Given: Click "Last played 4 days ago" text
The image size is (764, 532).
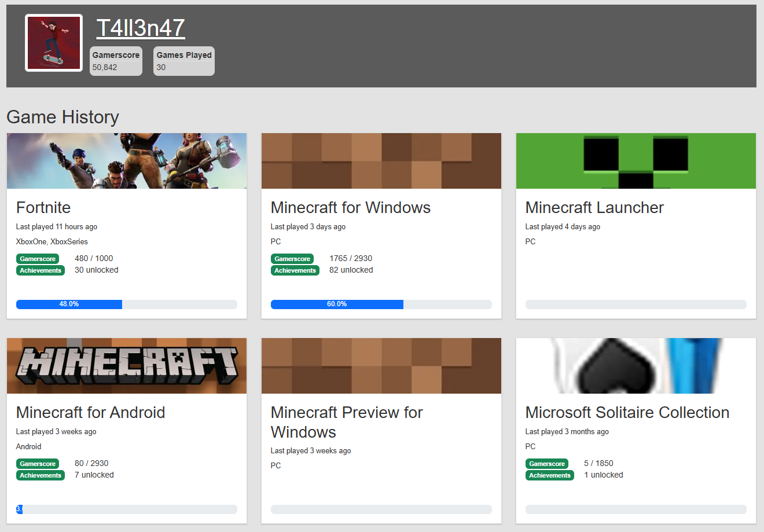Looking at the screenshot, I should click(x=563, y=226).
